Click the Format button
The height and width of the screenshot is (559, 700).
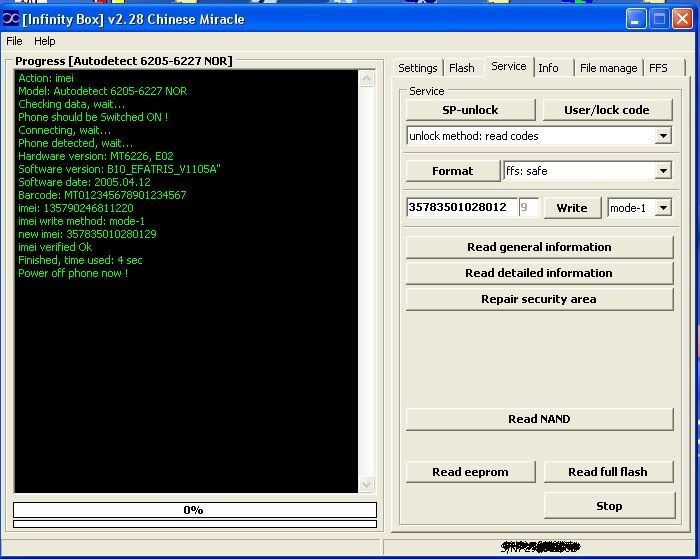click(453, 171)
